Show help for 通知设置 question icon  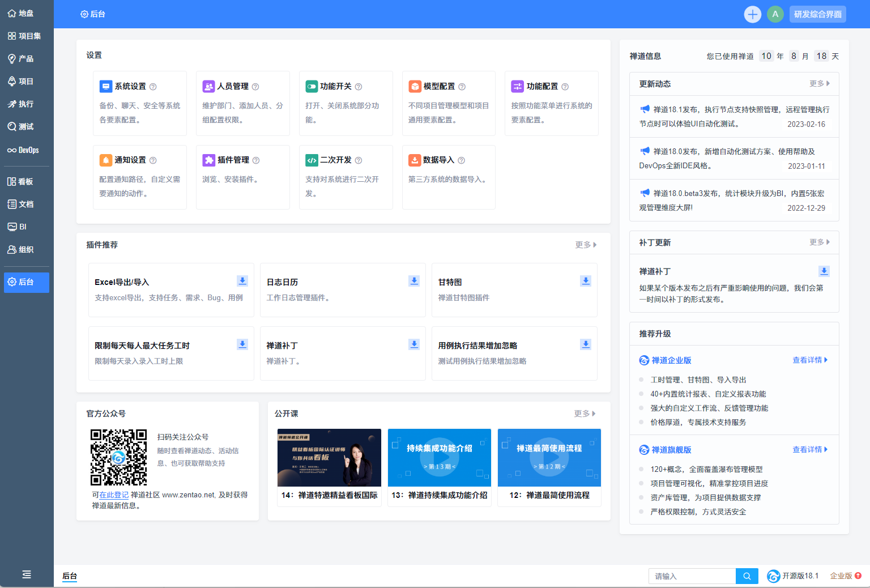153,160
